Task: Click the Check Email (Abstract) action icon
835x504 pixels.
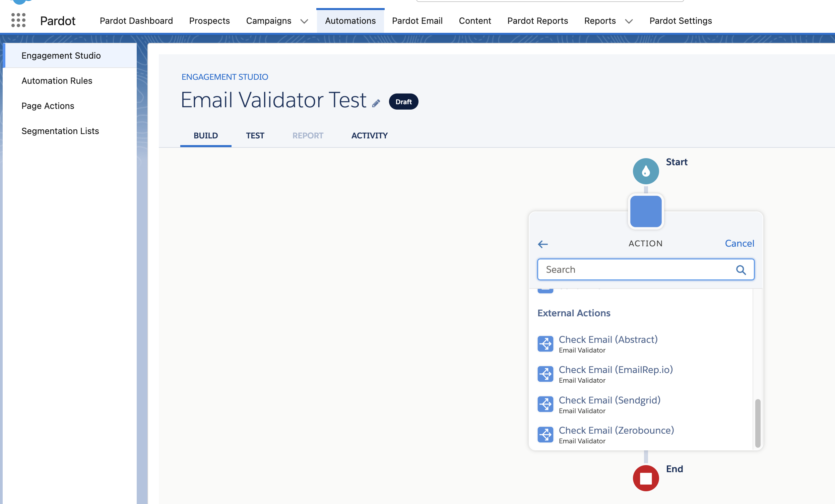Action: click(545, 344)
